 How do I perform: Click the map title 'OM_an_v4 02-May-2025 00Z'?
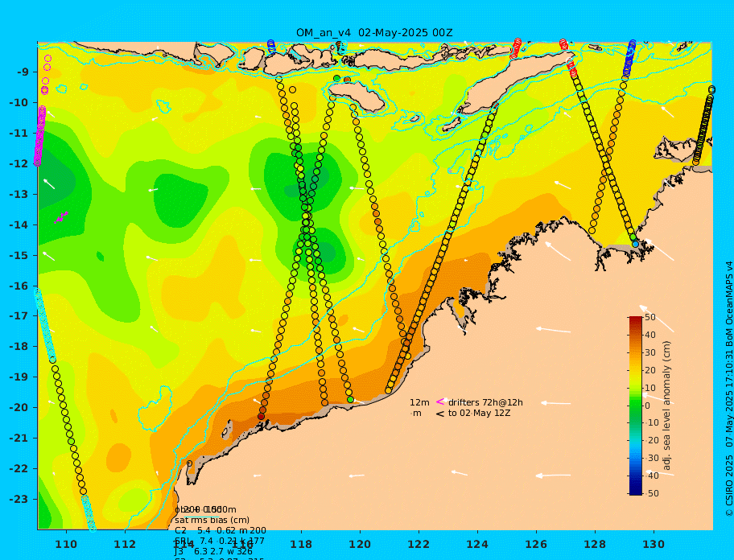click(374, 33)
